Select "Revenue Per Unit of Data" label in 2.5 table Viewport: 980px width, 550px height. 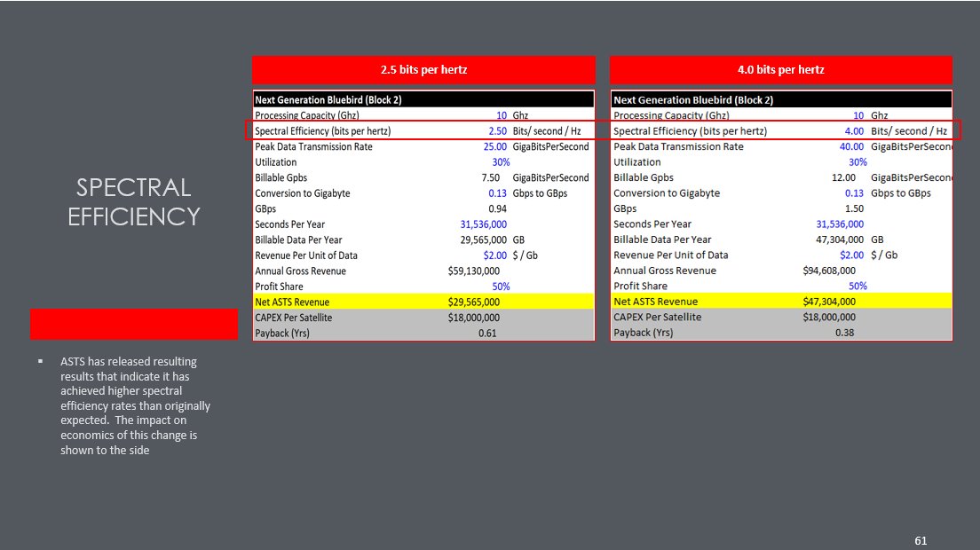click(x=306, y=256)
